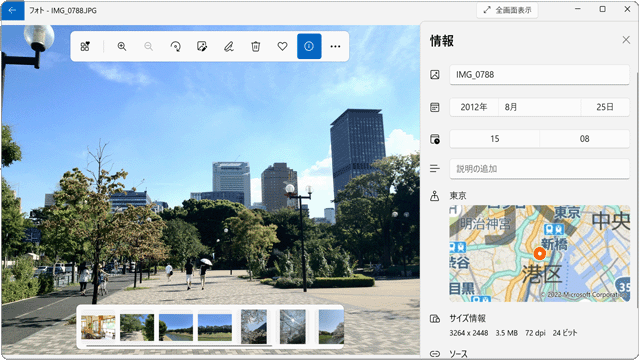Click the 24 ビット depth value
Screen dimensions: 640x360
[x=565, y=333]
